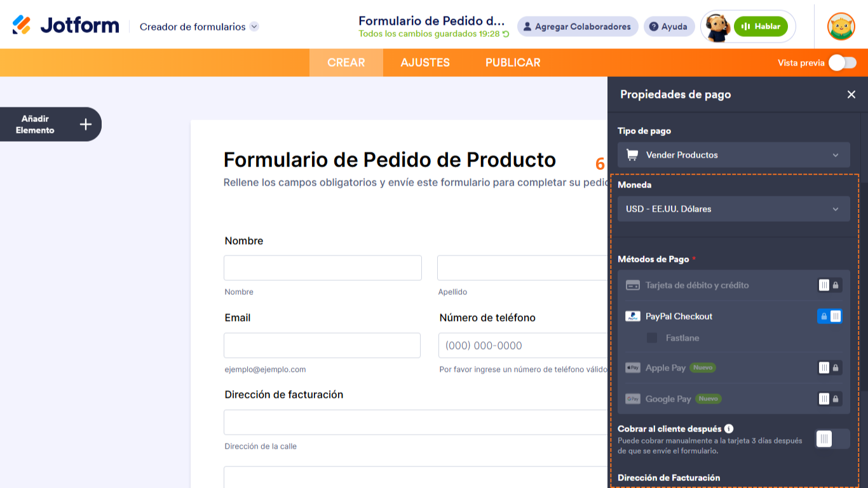Toggle Cobrar al cliente después switch
The width and height of the screenshot is (868, 488).
(x=832, y=439)
